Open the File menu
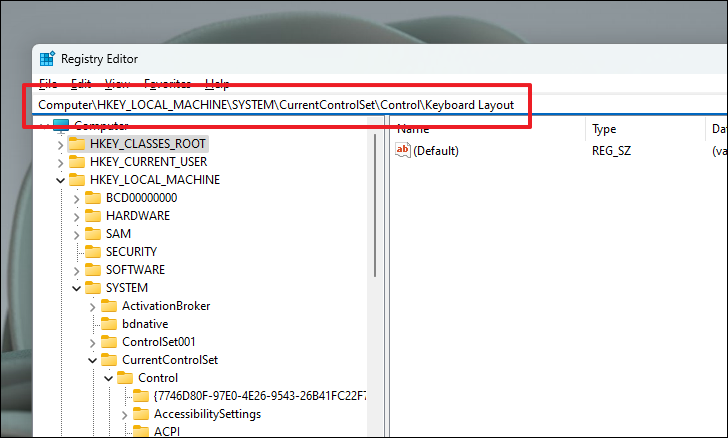Screen dimensions: 728x438 48,84
